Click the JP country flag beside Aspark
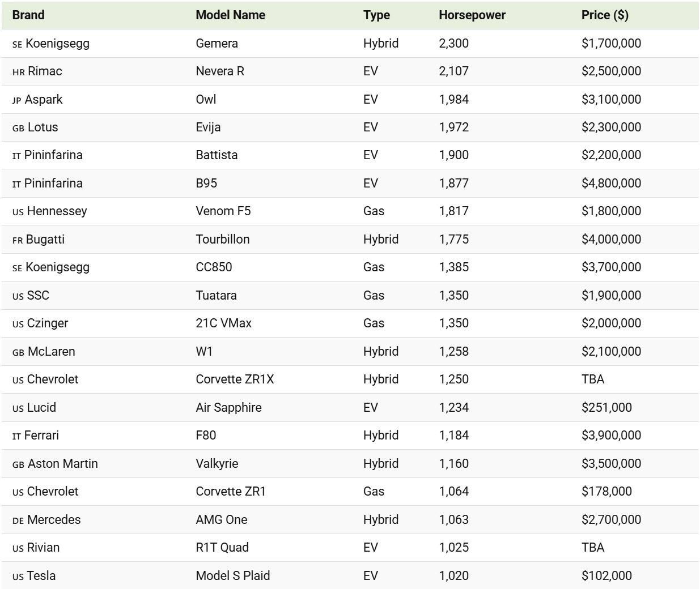This screenshot has width=700, height=593. 16,100
